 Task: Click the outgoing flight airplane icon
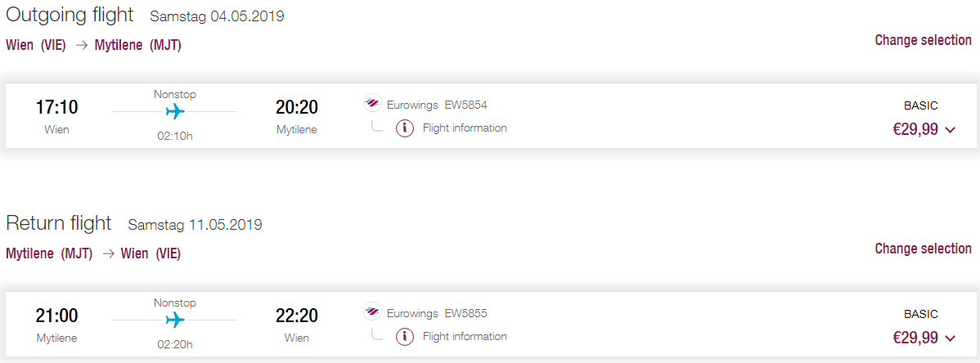(175, 112)
